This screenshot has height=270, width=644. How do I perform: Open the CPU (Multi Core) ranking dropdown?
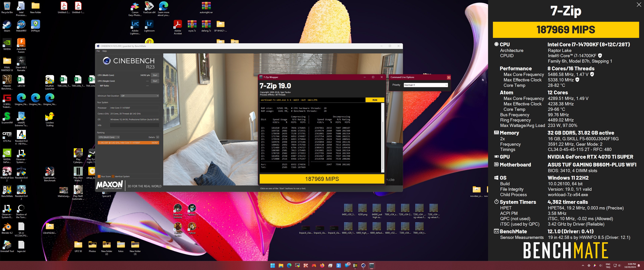(x=109, y=137)
